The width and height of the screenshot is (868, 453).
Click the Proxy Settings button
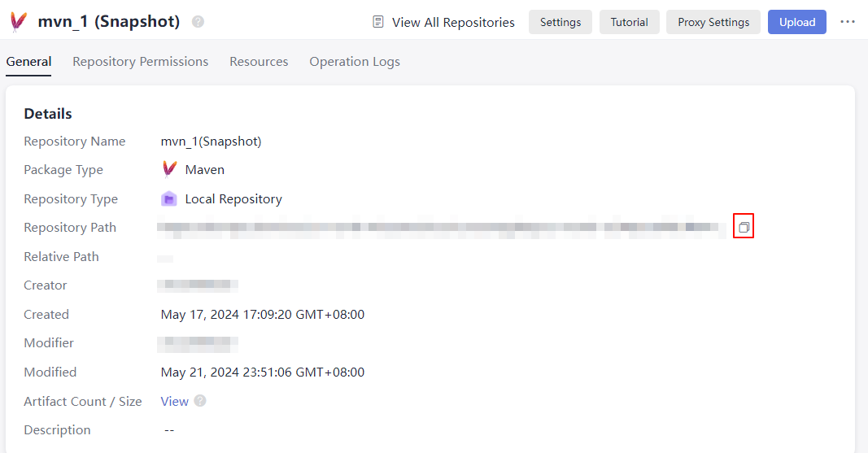[713, 22]
